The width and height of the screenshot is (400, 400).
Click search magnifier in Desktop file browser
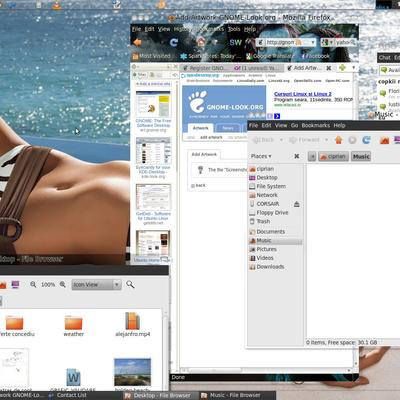(x=130, y=284)
